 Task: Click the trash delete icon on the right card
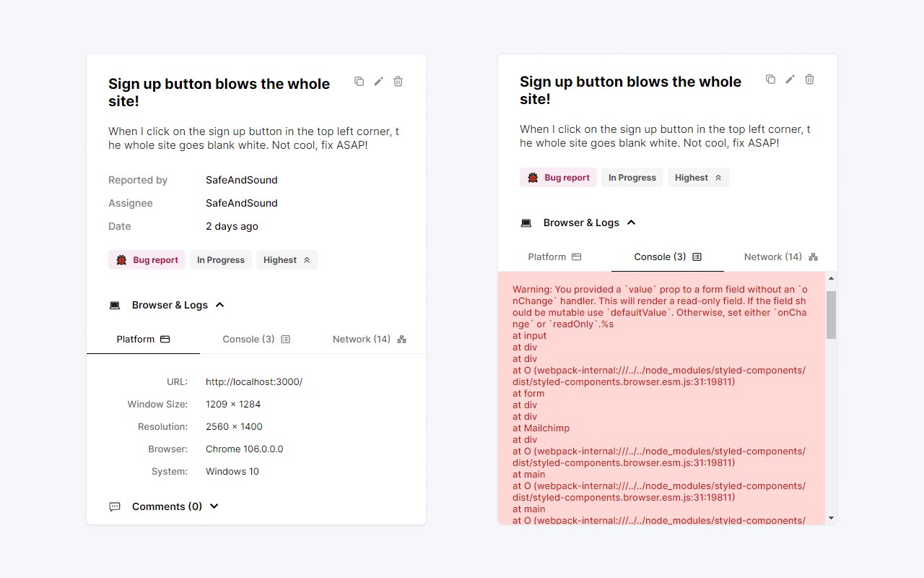point(809,79)
